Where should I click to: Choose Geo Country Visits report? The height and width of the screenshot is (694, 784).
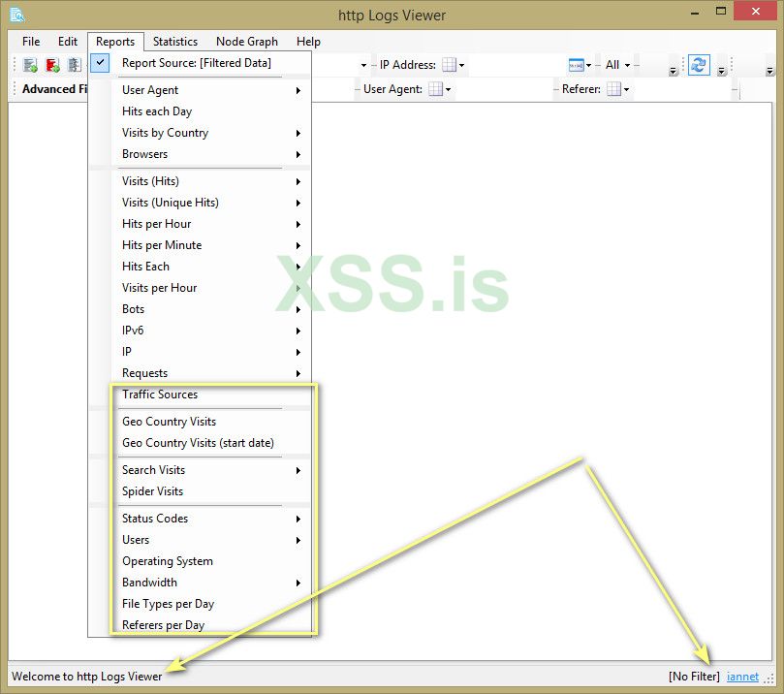pos(200,422)
